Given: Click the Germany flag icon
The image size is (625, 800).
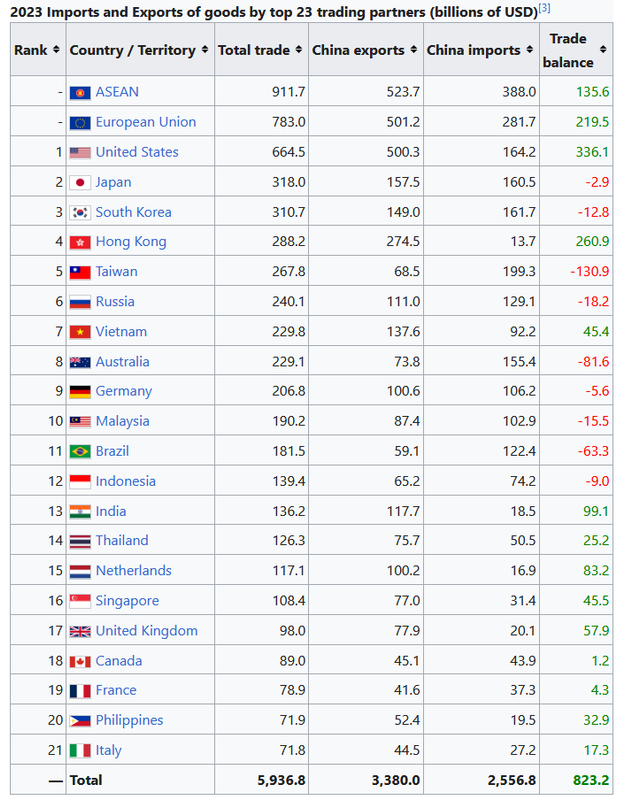Looking at the screenshot, I should click(x=80, y=392).
